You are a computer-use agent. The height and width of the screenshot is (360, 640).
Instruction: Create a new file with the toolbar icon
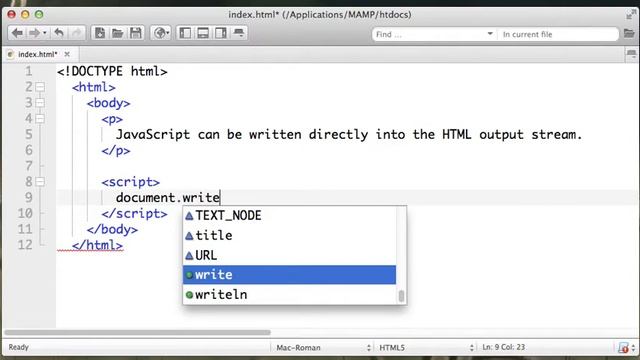[100, 33]
